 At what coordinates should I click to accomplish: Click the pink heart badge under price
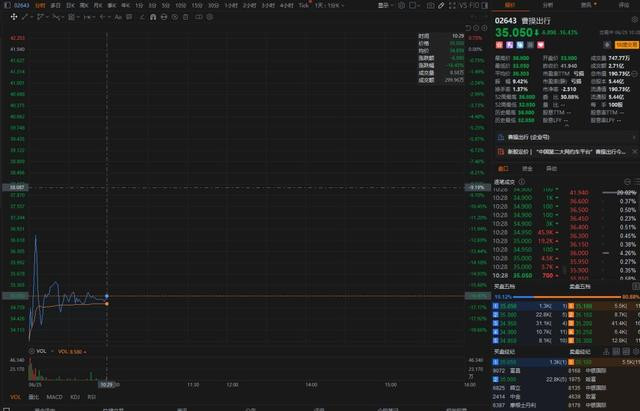pyautogui.click(x=541, y=45)
